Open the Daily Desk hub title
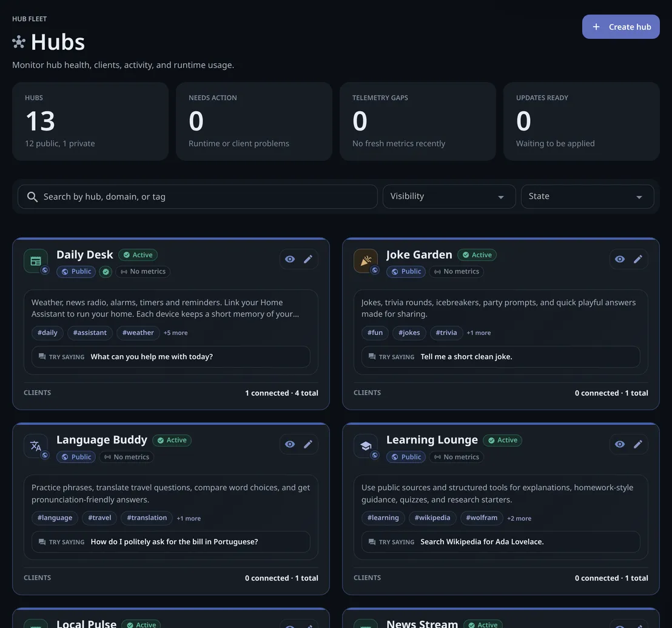672x628 pixels. (x=84, y=255)
